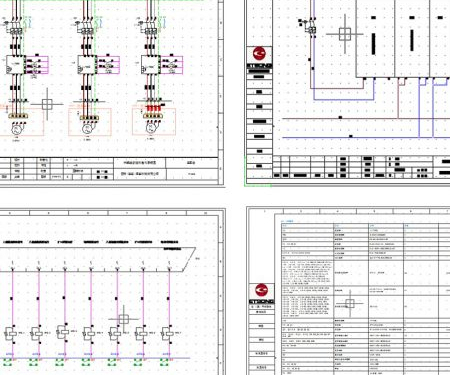The image size is (450, 375).
Task: Click the crosshair cursor over the parts list table
Action: point(350,303)
